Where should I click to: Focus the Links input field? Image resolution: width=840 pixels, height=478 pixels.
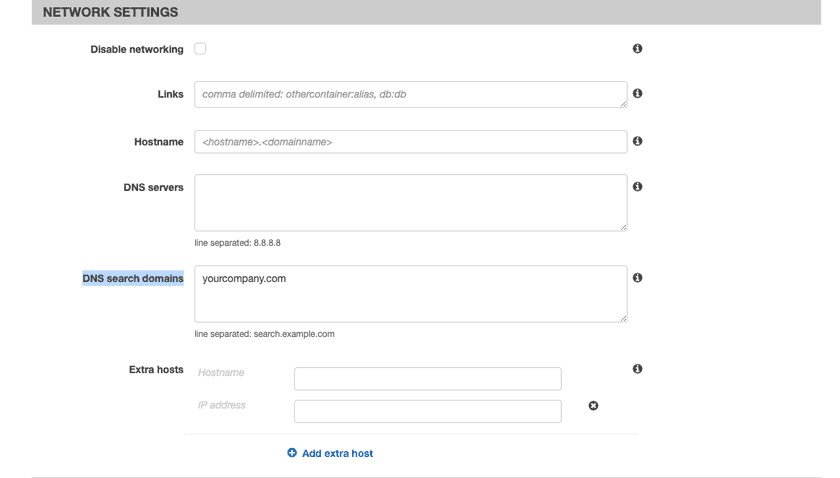(410, 94)
